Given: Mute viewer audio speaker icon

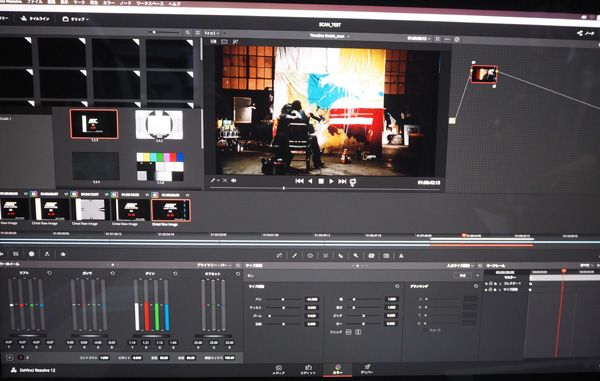Looking at the screenshot, I should click(x=233, y=181).
